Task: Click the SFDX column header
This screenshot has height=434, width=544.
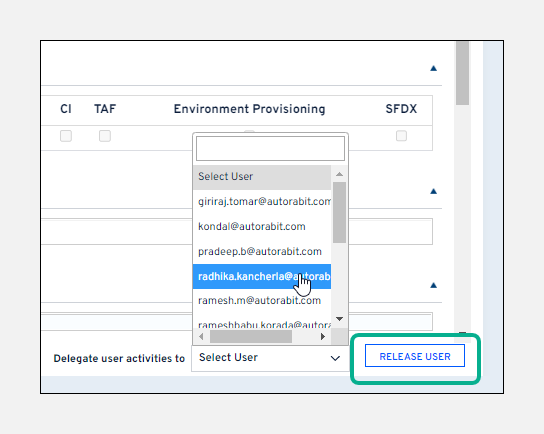Action: pos(401,109)
